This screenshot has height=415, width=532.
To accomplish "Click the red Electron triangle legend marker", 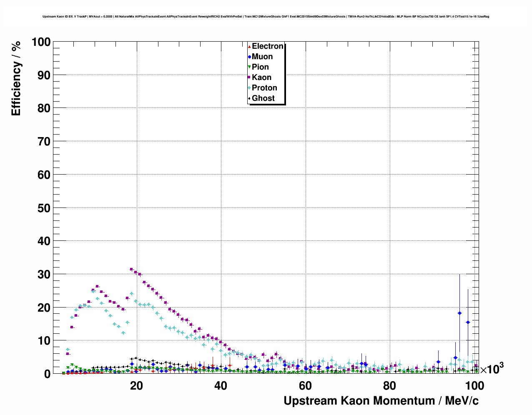I will (249, 46).
